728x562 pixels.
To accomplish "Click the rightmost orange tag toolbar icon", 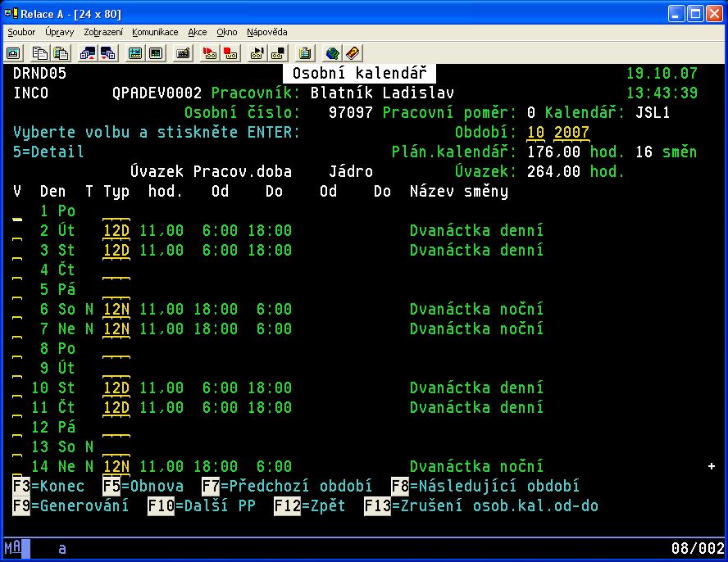I will tap(353, 53).
